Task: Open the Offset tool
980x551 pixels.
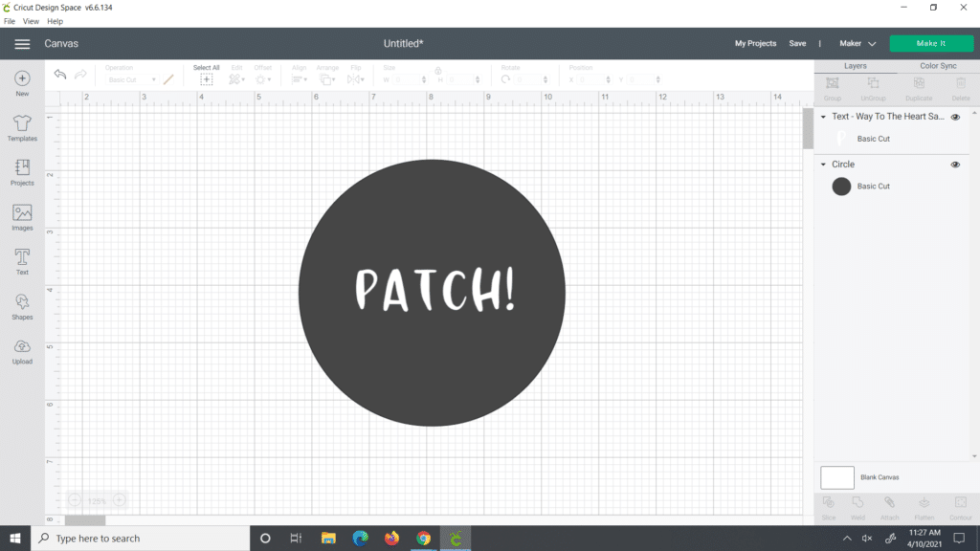Action: (x=262, y=79)
